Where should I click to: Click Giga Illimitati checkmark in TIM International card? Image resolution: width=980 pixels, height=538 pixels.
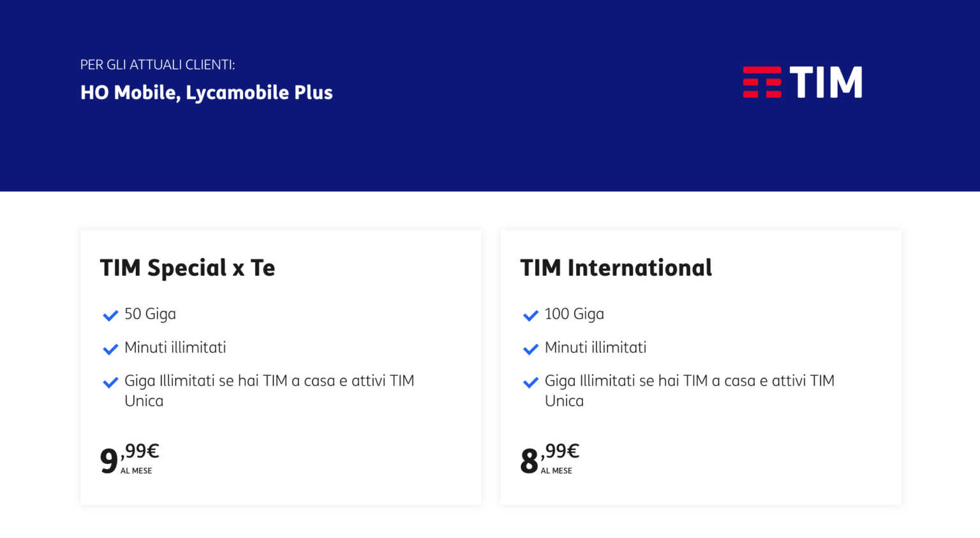click(530, 382)
